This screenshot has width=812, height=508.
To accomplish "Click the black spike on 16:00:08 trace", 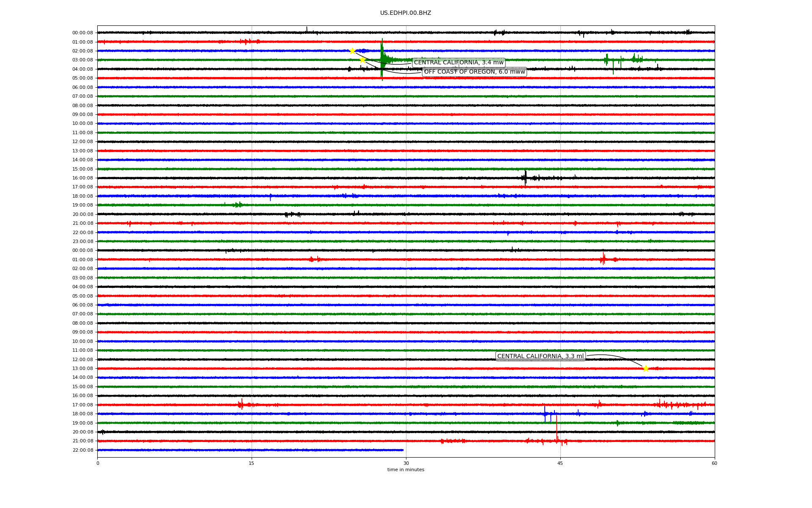I will click(525, 177).
